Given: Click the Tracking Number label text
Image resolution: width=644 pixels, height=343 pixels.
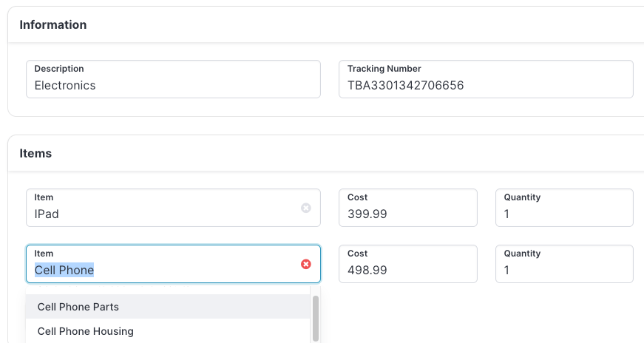Looking at the screenshot, I should 384,69.
